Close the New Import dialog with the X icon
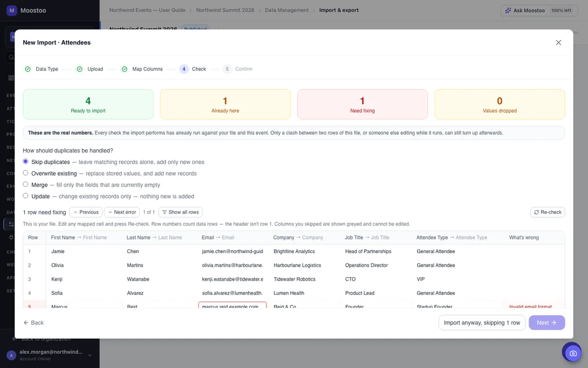This screenshot has width=588, height=368. [x=559, y=43]
